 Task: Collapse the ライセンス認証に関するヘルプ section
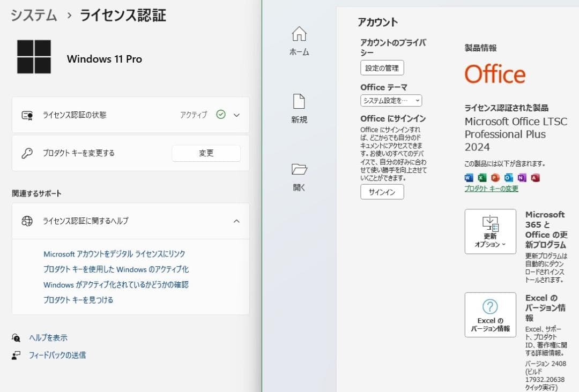pyautogui.click(x=236, y=221)
